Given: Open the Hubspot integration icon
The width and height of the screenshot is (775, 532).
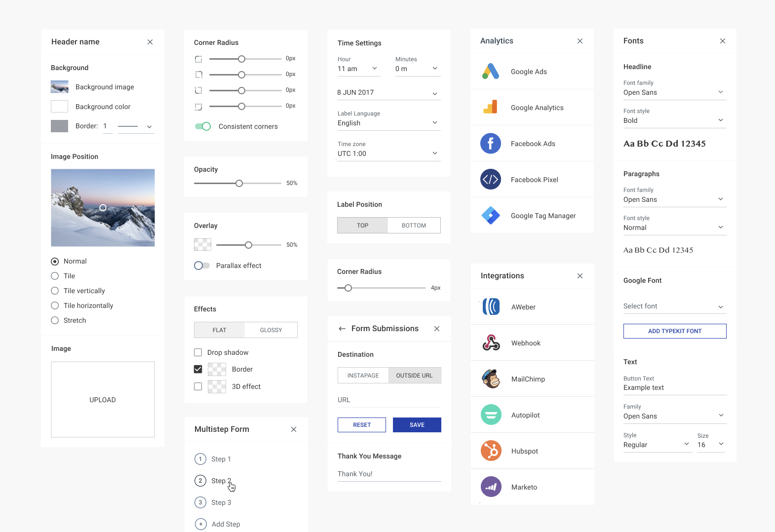Looking at the screenshot, I should pos(491,451).
